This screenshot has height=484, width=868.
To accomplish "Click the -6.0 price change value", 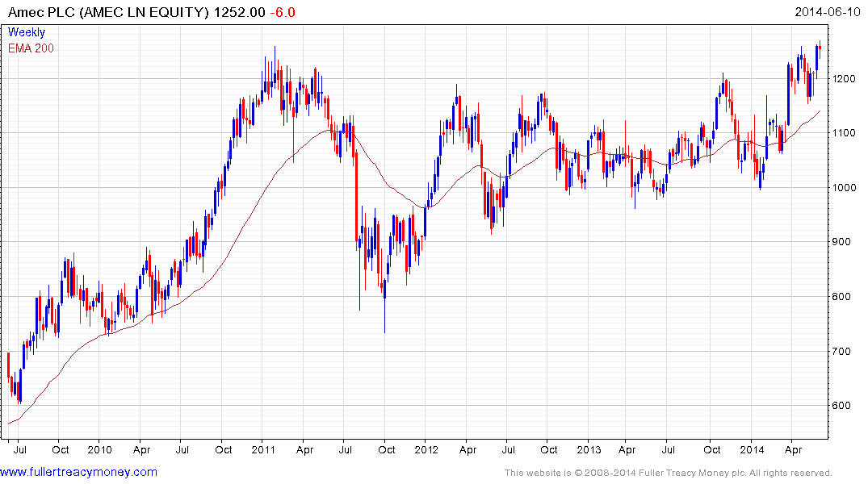I will tap(283, 12).
